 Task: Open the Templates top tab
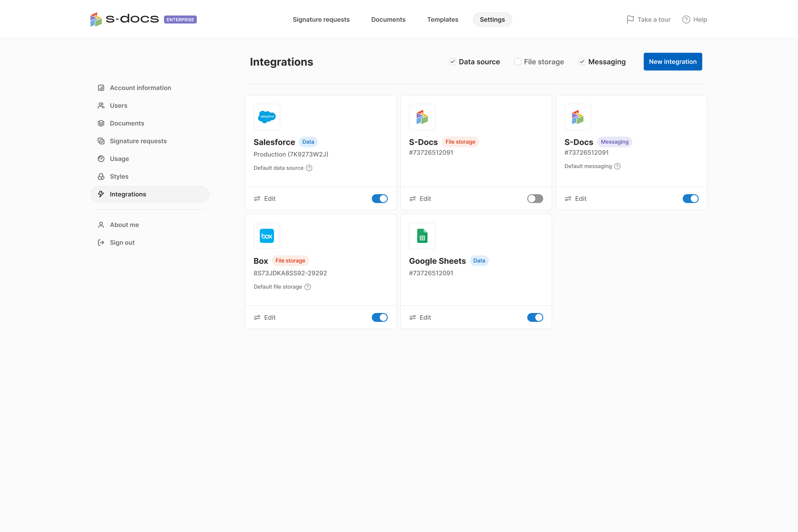click(442, 19)
